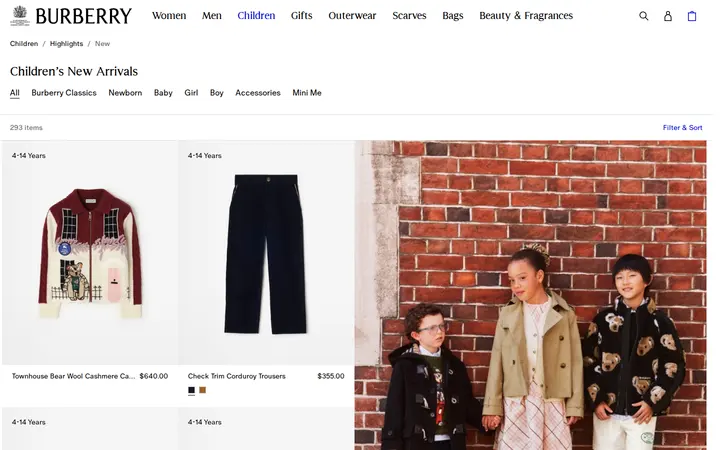The image size is (720, 450).
Task: Select the Baby tab
Action: 163,93
